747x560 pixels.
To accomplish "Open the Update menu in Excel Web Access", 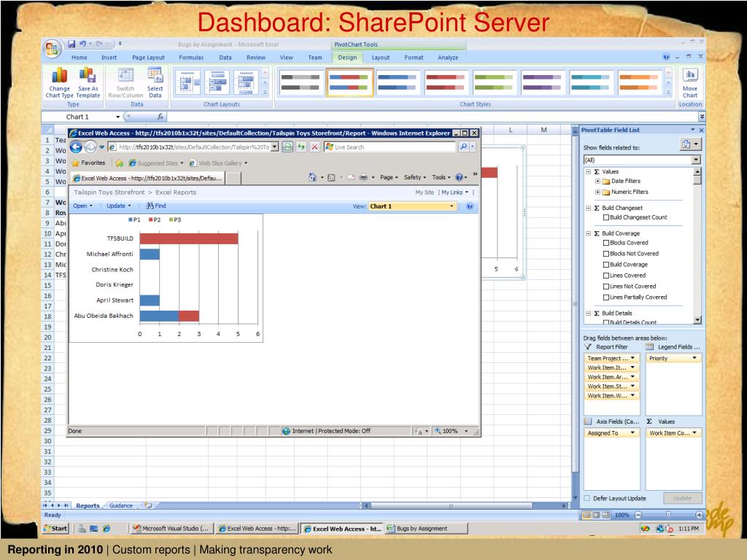I will [118, 206].
